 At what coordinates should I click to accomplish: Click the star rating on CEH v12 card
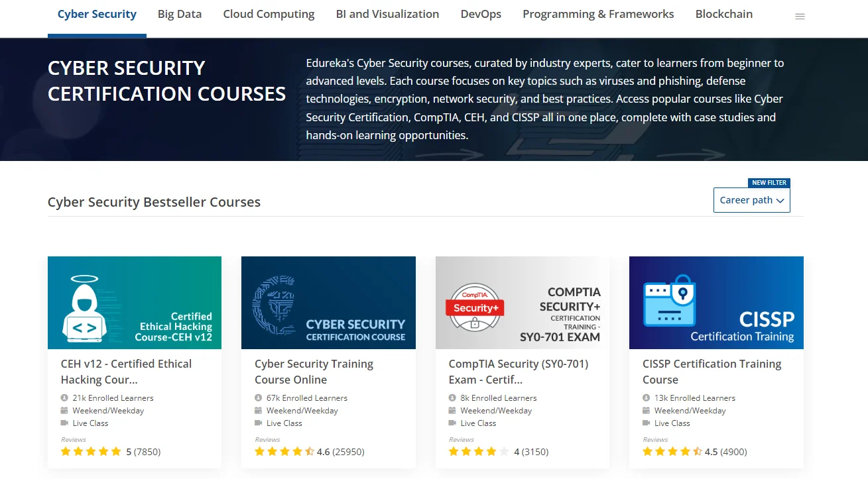click(x=91, y=452)
